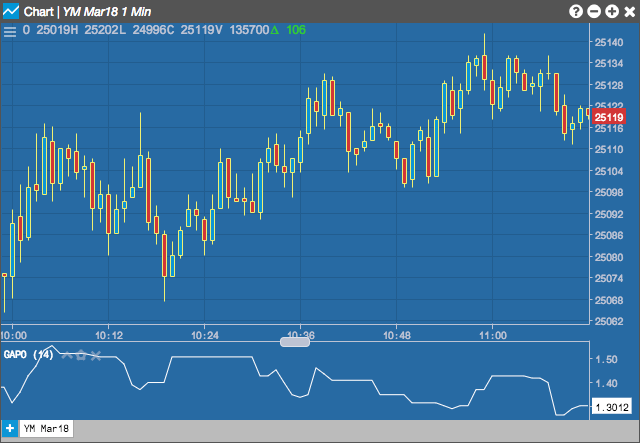Click the GAPO (14) study label
Viewport: 640px width, 443px height.
tap(29, 354)
